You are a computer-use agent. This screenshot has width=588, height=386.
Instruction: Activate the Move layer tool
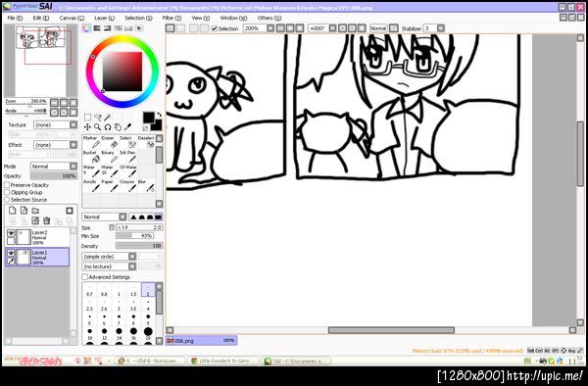point(87,127)
